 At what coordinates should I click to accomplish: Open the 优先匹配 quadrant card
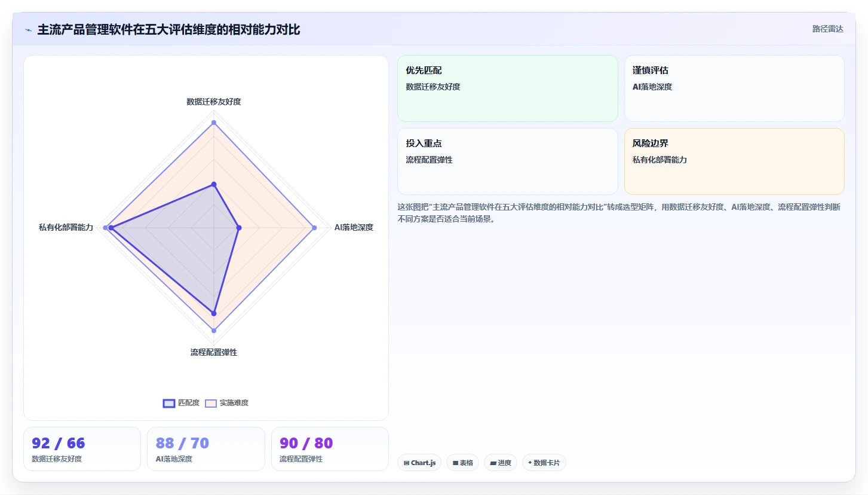click(508, 88)
